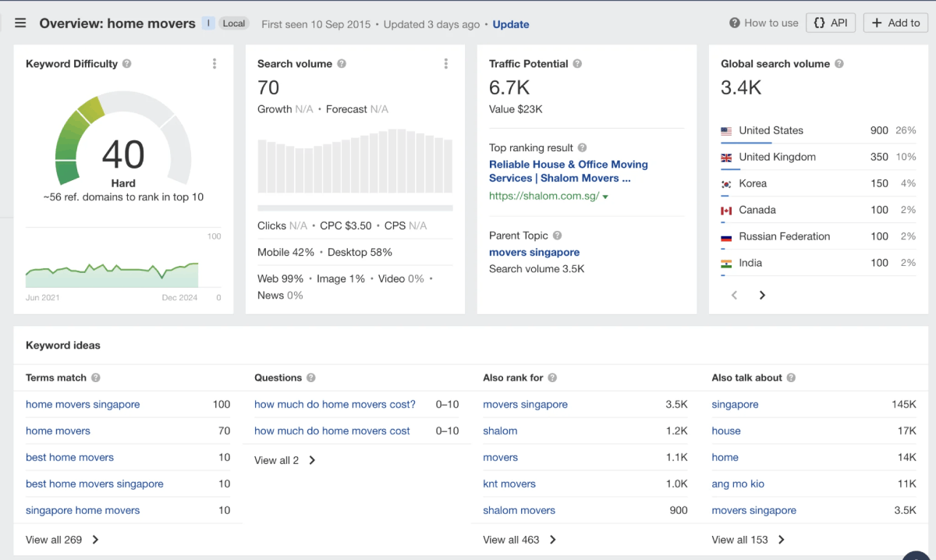Open the movers singapore parent topic link
Viewport: 936px width, 560px height.
click(x=534, y=252)
